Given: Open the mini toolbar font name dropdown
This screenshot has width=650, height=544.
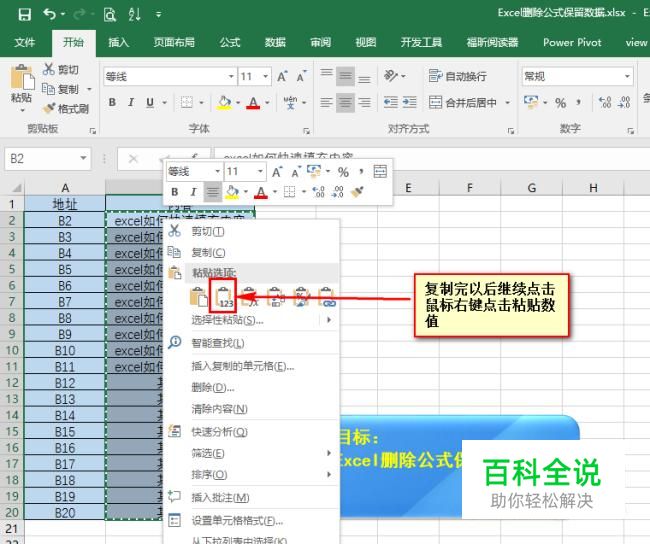Looking at the screenshot, I should coord(217,172).
